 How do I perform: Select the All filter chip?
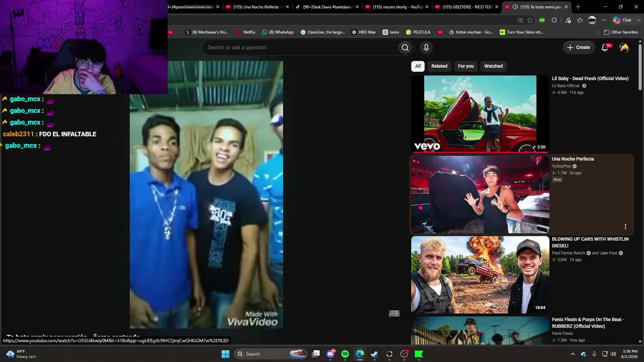point(418,66)
